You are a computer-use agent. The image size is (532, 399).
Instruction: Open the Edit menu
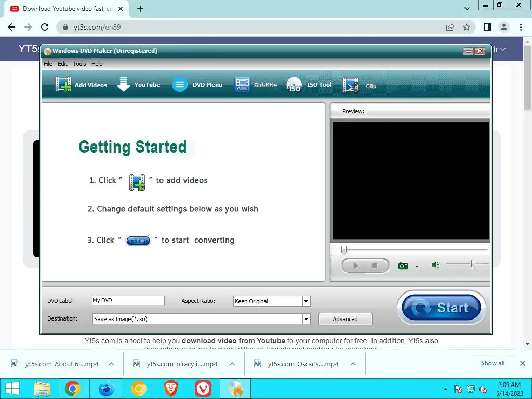pos(62,64)
